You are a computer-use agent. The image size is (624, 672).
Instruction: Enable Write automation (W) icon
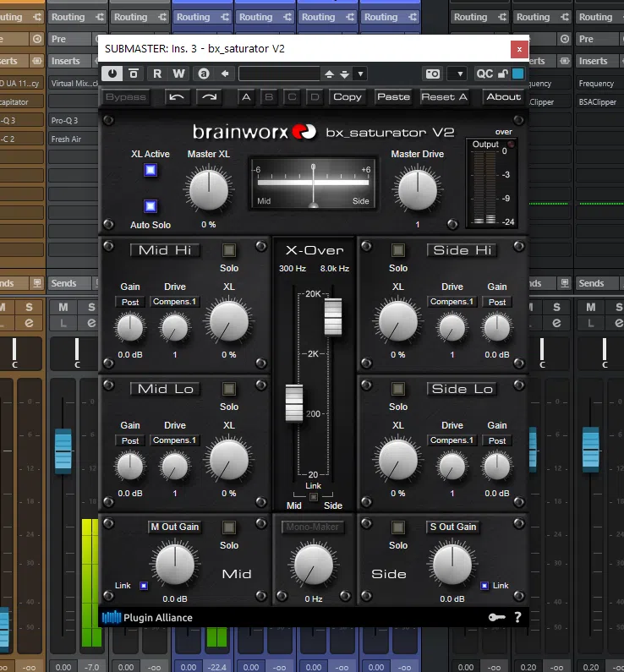click(178, 74)
